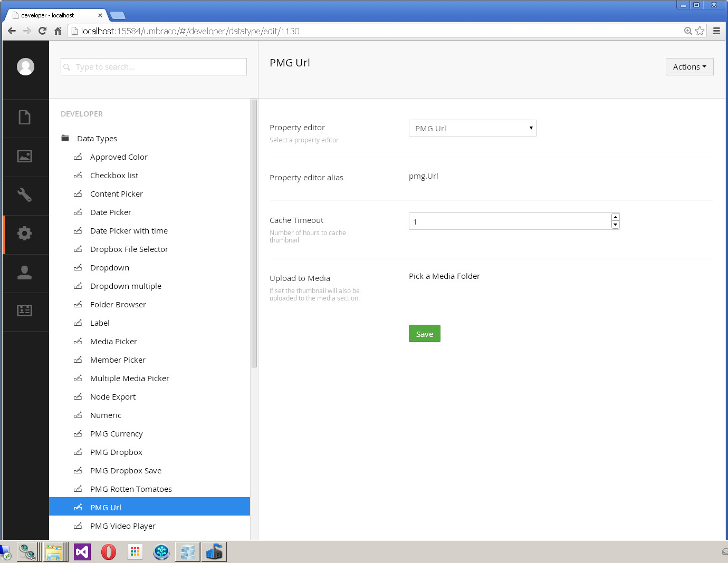Open the Label data type

tap(100, 323)
